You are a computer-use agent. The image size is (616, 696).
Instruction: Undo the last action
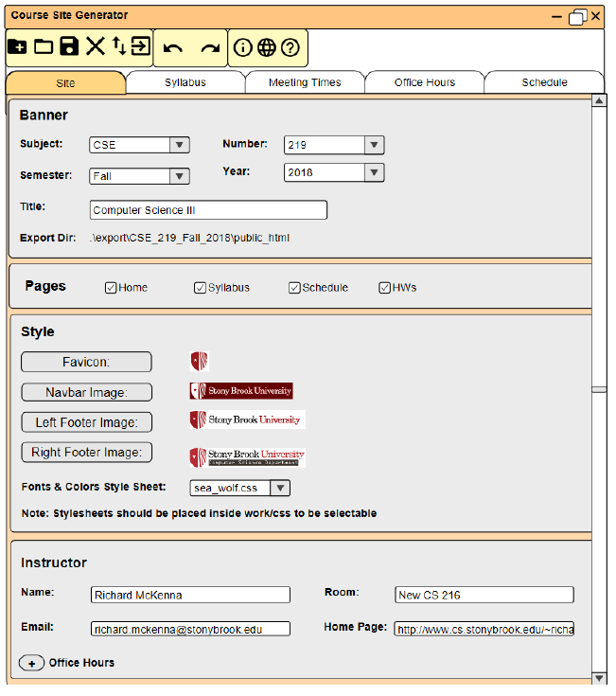(172, 48)
